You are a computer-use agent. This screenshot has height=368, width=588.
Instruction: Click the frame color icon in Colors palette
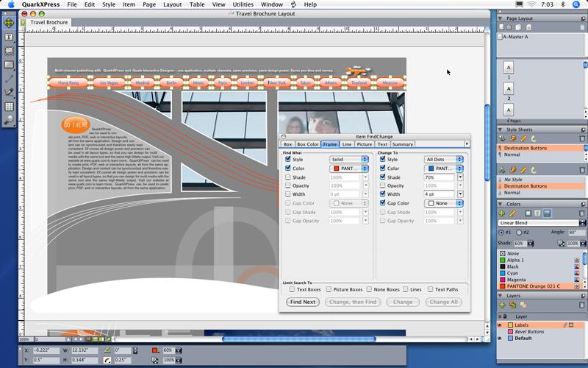(x=528, y=213)
